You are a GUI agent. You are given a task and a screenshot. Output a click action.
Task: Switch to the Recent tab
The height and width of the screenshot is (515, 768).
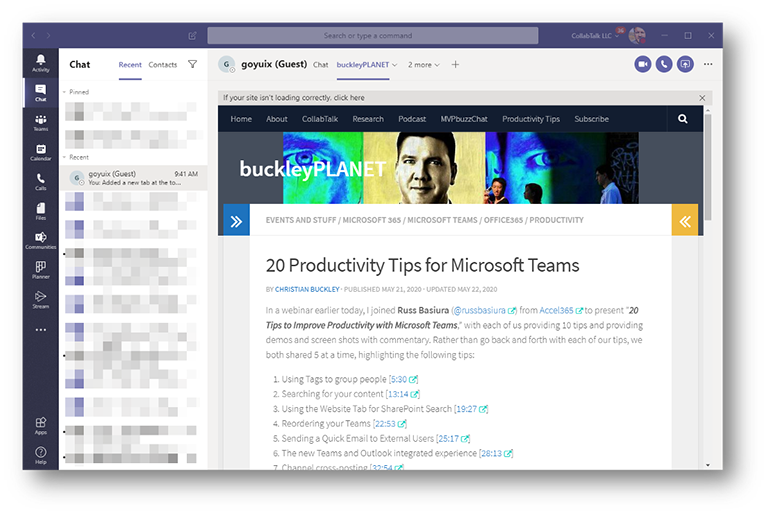(x=130, y=65)
